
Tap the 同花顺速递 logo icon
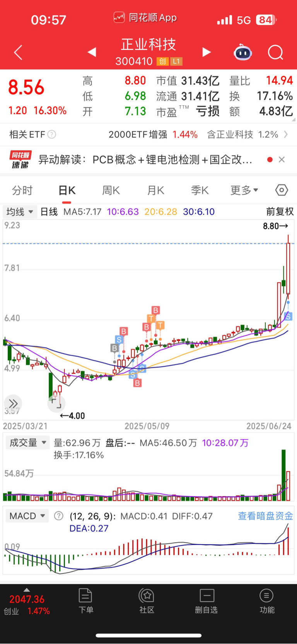20,160
